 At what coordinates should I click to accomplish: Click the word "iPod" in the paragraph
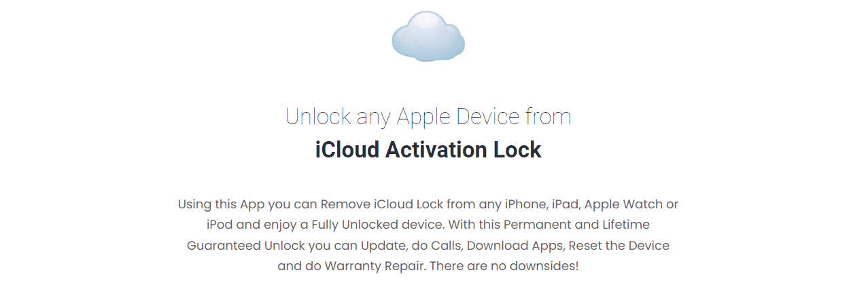click(219, 225)
